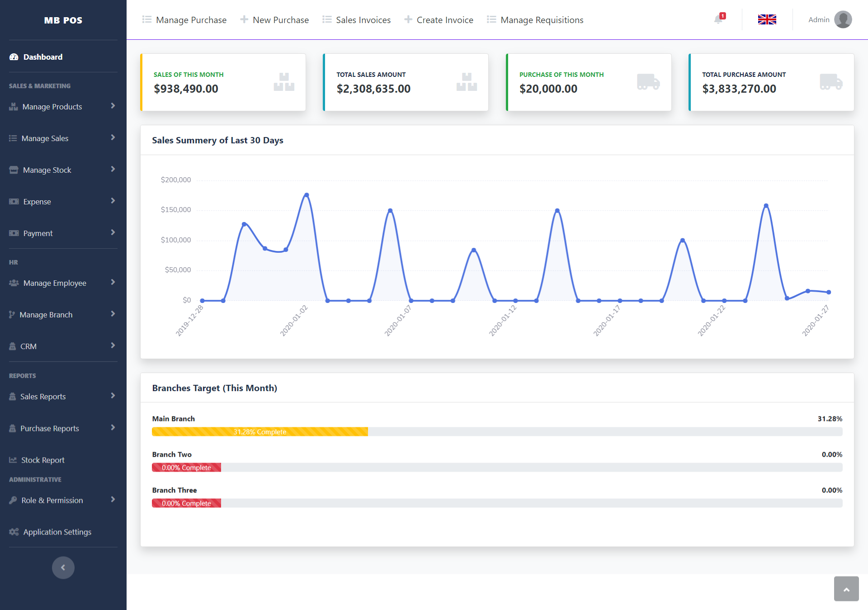Screen dimensions: 868x610
Task: Click the Dashboard gauge icon
Action: 14,57
